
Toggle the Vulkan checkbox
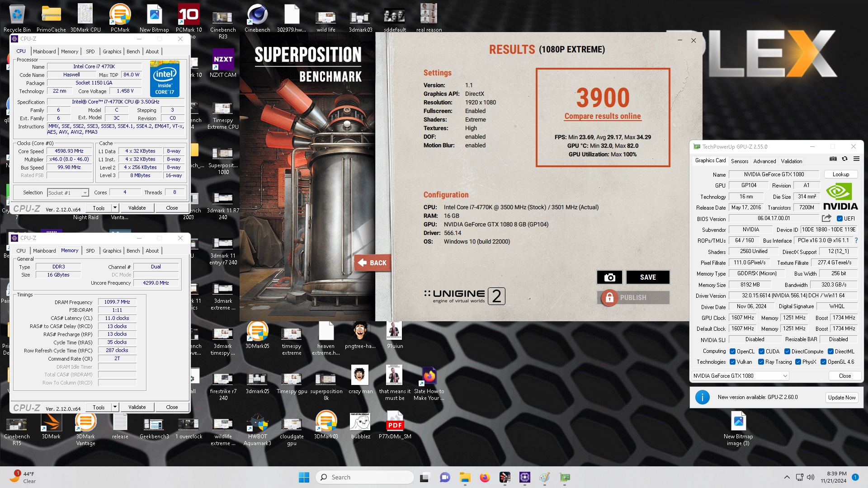[732, 362]
